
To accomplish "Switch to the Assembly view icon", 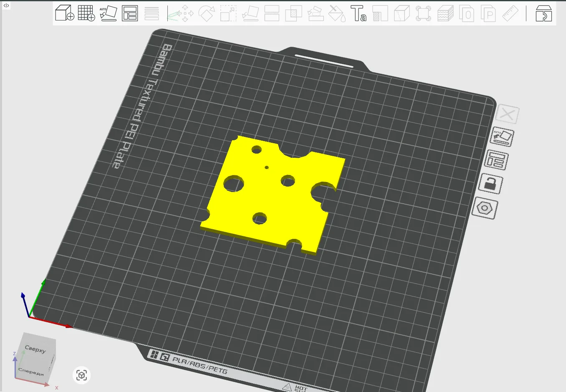I will point(543,13).
